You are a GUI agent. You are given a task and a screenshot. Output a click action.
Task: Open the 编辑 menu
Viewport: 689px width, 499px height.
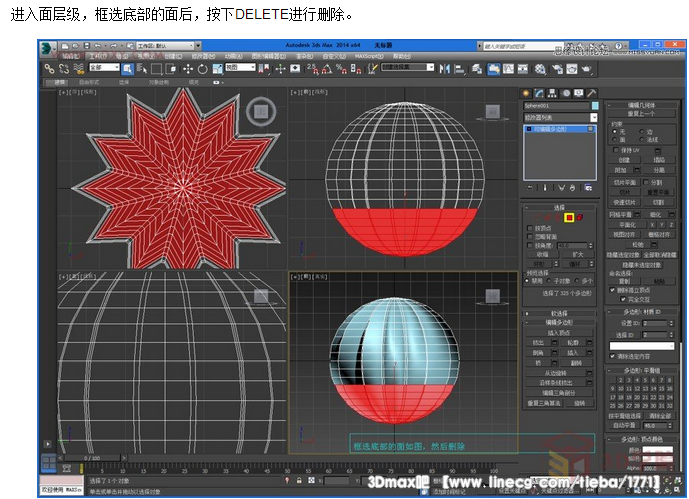coord(70,56)
